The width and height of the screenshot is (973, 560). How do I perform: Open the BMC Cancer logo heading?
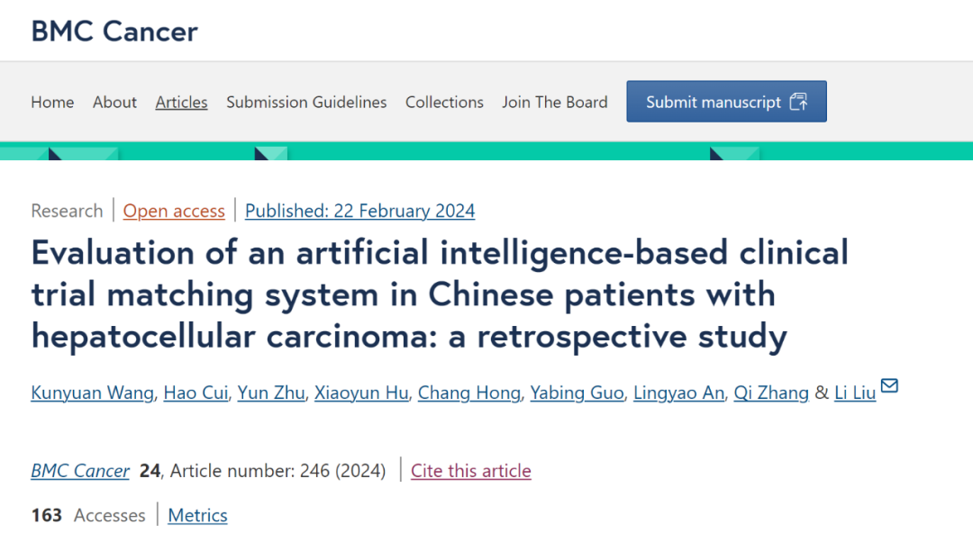point(114,31)
